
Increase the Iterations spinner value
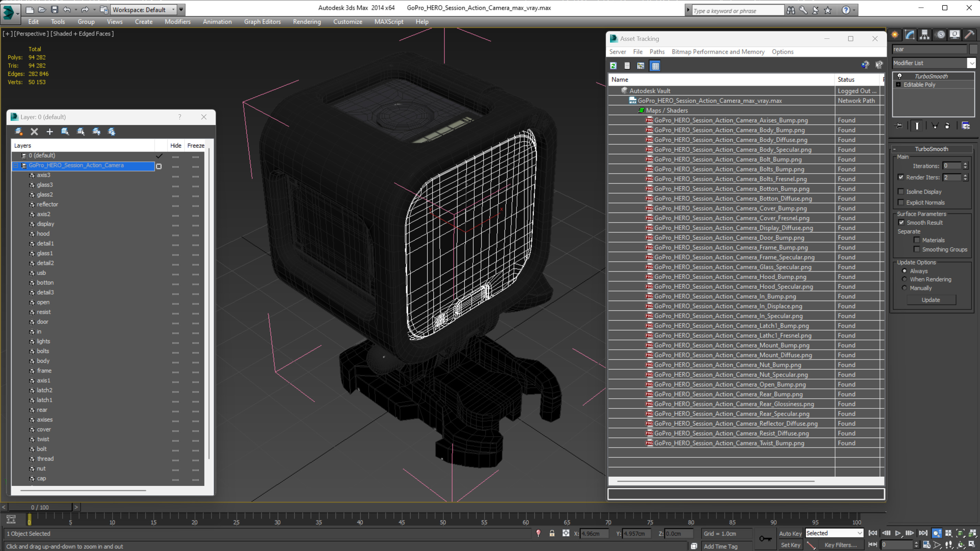pyautogui.click(x=965, y=163)
